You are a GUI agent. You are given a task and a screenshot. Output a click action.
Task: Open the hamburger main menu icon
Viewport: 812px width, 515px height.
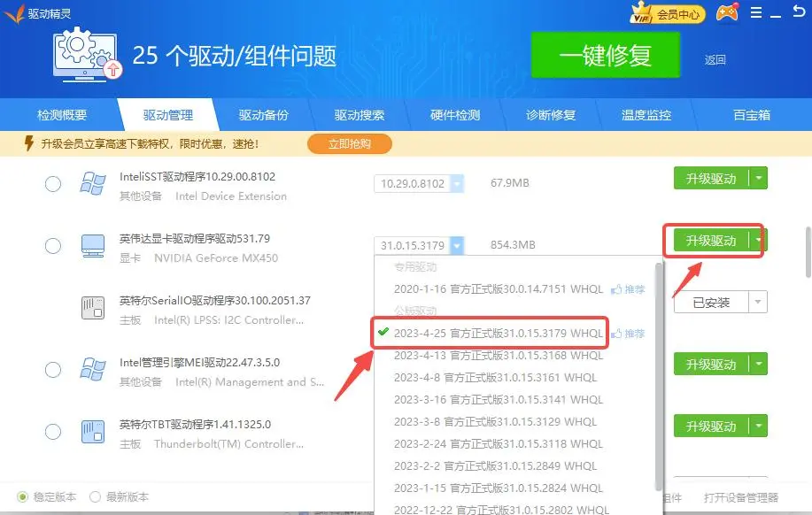[755, 13]
